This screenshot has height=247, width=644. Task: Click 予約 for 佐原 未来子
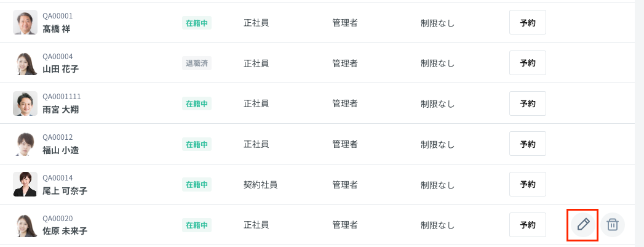pos(527,225)
